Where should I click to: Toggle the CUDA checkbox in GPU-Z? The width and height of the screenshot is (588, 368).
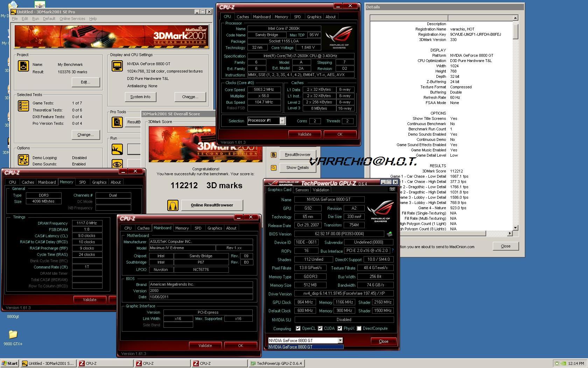pyautogui.click(x=320, y=328)
